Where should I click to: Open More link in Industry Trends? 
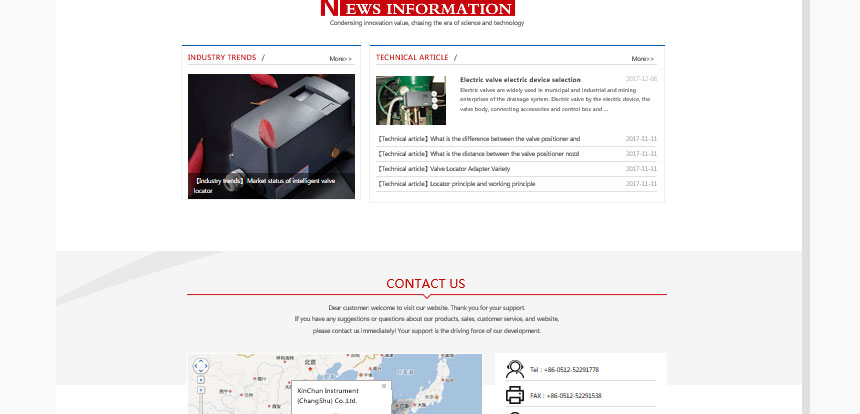[x=340, y=59]
